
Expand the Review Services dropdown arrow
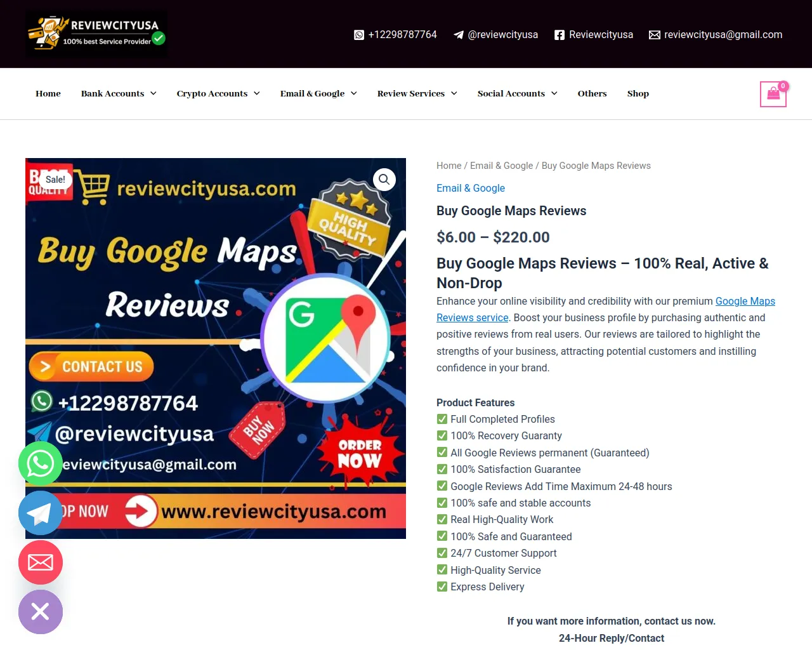pyautogui.click(x=454, y=93)
